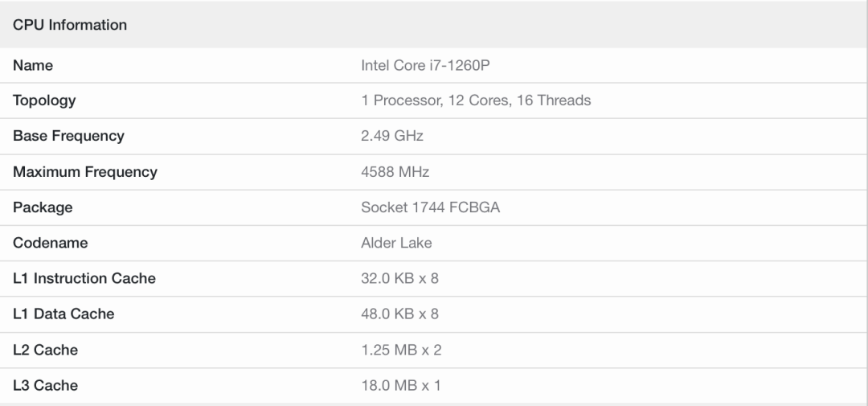Select the 2.49 GHz value
This screenshot has height=406, width=868.
point(392,136)
